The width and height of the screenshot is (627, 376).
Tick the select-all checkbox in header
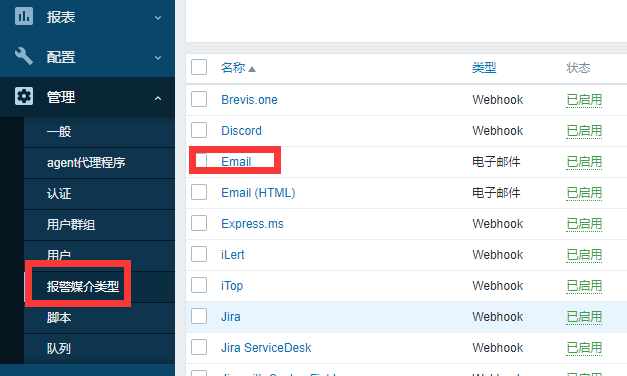point(199,67)
